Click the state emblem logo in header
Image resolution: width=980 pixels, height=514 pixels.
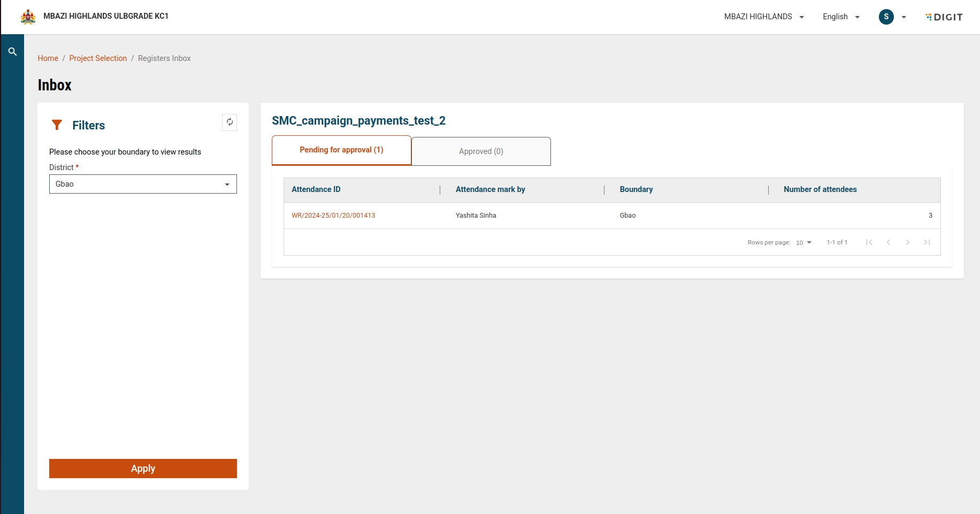[x=28, y=17]
